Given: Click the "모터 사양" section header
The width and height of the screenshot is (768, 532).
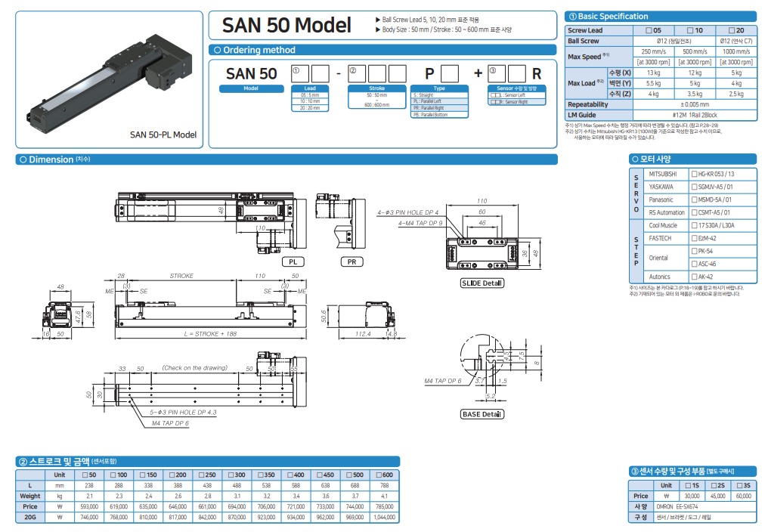Looking at the screenshot, I should tap(692, 159).
